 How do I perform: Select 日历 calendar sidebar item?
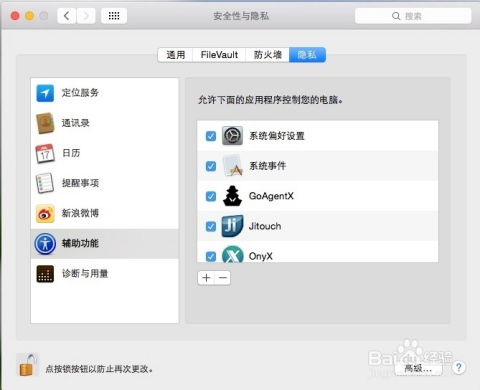(105, 153)
